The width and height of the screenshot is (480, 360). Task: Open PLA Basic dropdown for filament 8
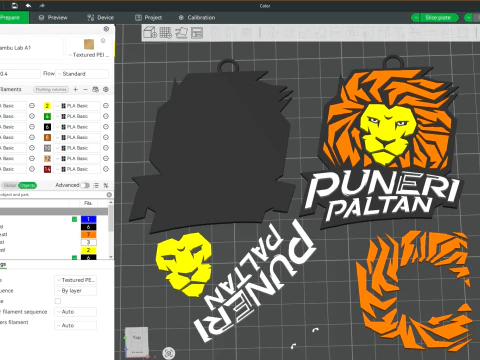(x=77, y=137)
